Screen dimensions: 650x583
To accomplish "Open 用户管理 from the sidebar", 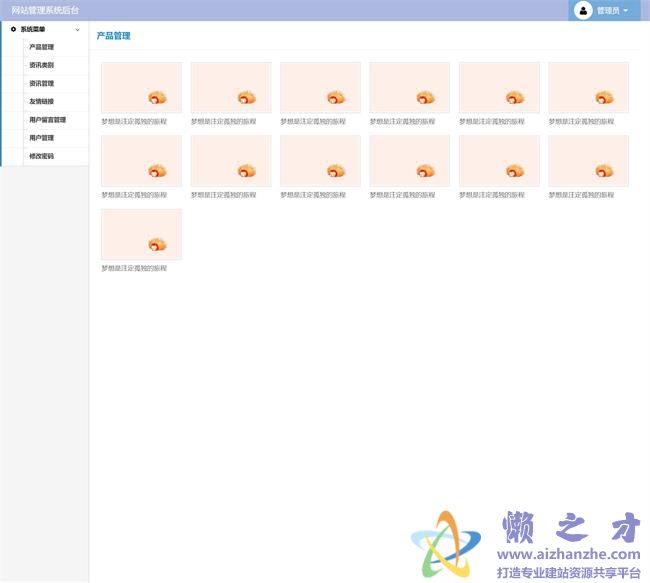I will [42, 138].
